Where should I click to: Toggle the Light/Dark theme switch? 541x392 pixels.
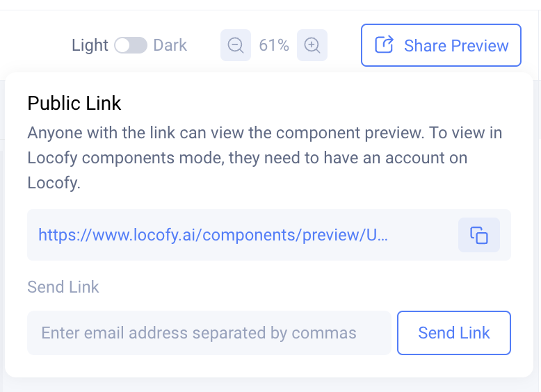tap(131, 46)
